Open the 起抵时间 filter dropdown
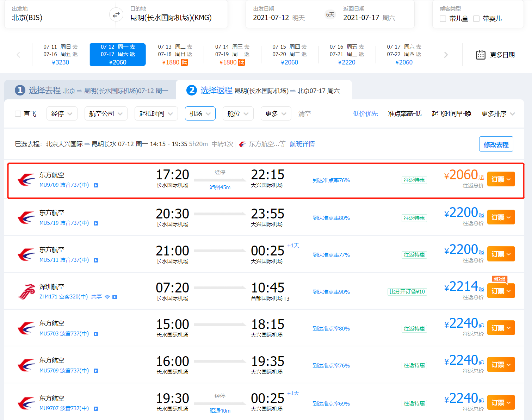The height and width of the screenshot is (420, 532). click(156, 113)
